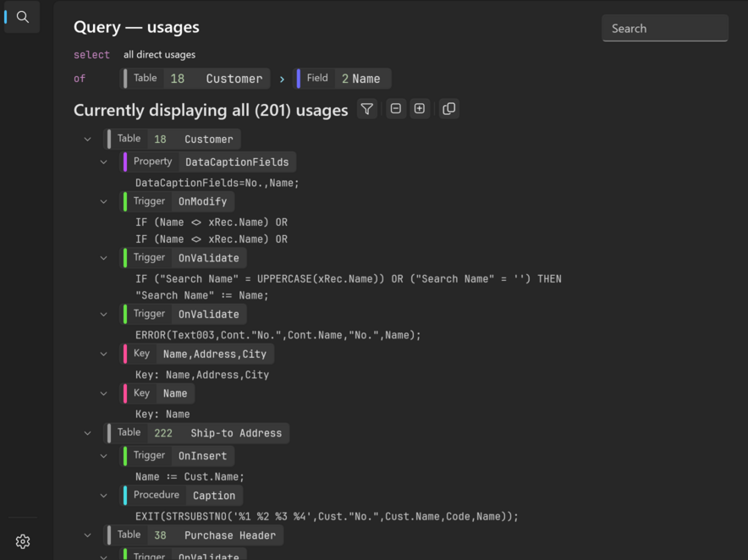Viewport: 748px width, 560px height.
Task: Select the Trigger OnInsert row
Action: click(177, 456)
